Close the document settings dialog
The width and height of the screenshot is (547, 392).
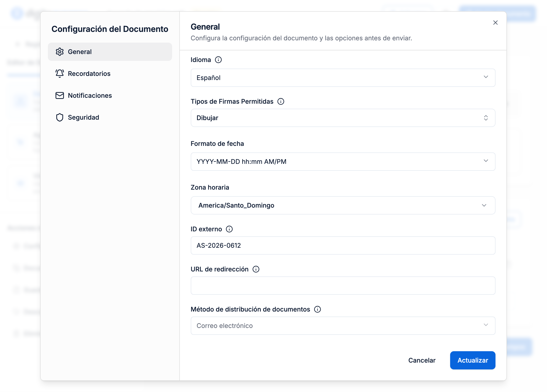[x=495, y=23]
